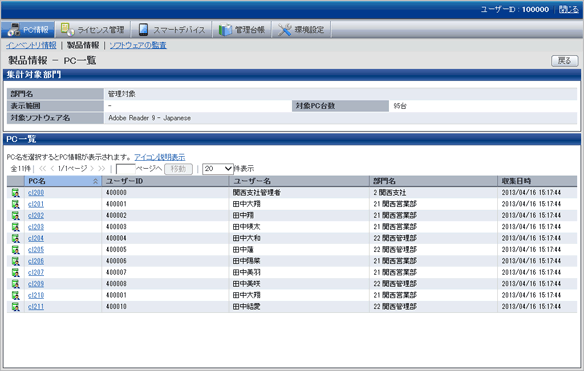The width and height of the screenshot is (584, 371).
Task: Open PC details for cl204
Action: click(x=36, y=238)
